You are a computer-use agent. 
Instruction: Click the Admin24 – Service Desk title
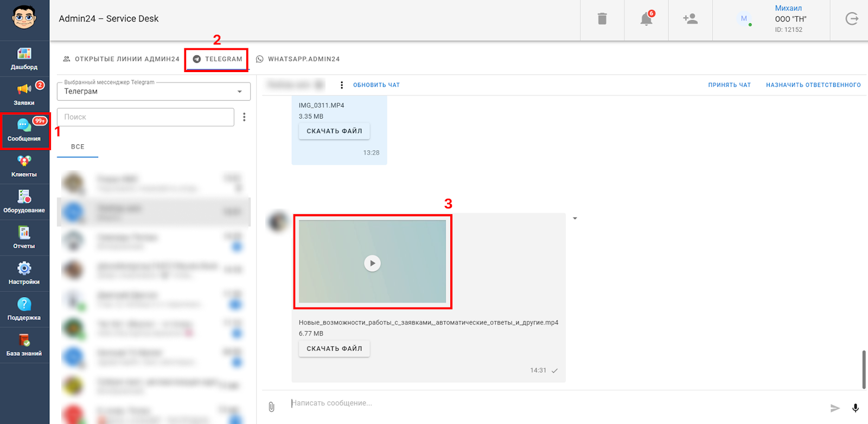(108, 18)
